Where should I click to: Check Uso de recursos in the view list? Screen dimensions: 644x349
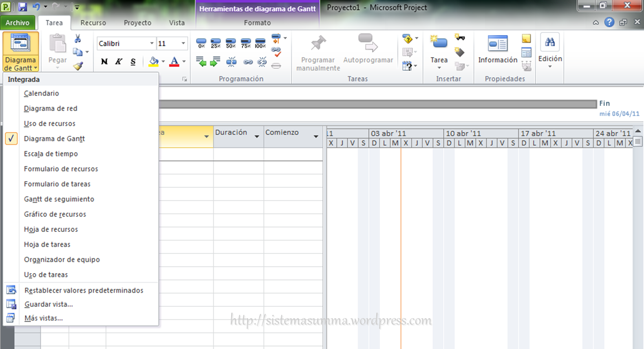(x=49, y=124)
